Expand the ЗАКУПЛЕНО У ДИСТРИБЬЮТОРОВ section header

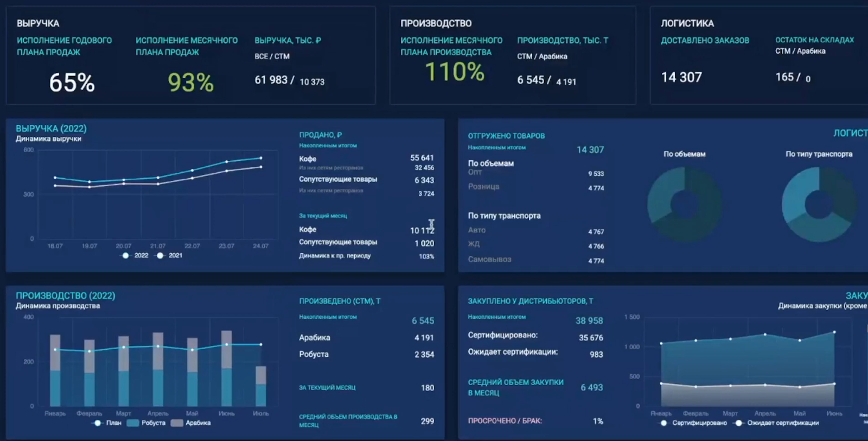530,301
